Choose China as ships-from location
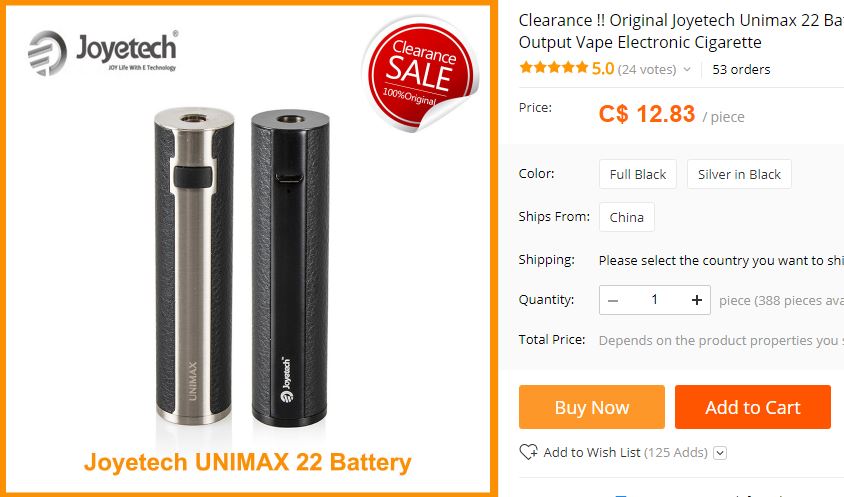 click(627, 217)
